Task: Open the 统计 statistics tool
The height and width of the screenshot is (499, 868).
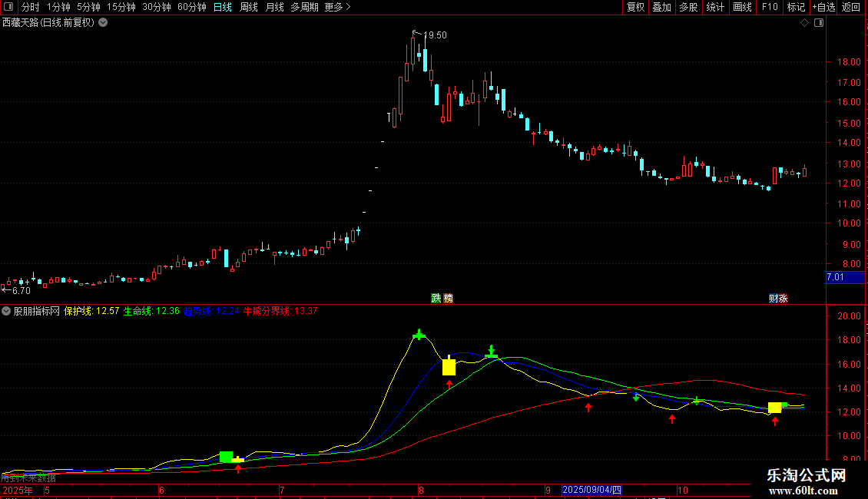Action: click(x=715, y=7)
